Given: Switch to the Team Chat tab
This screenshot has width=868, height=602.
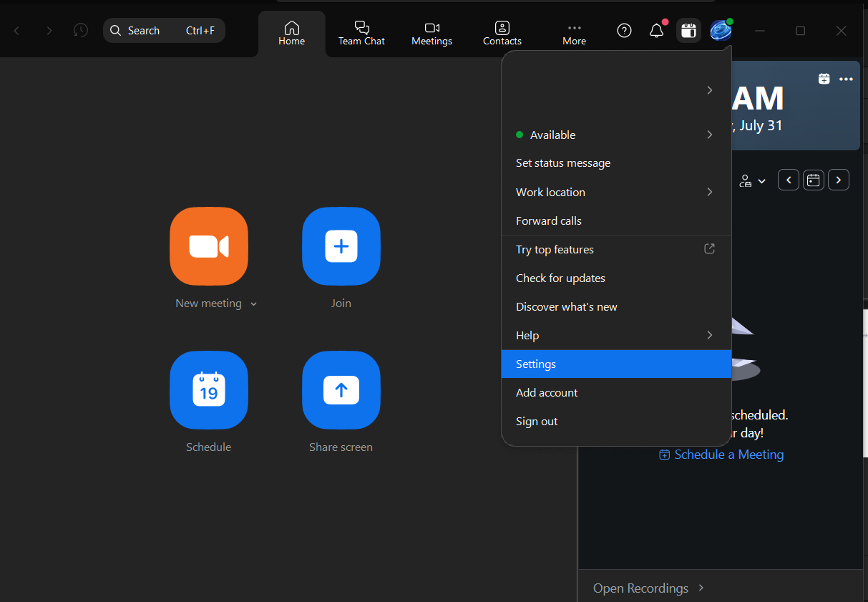Looking at the screenshot, I should 361,33.
